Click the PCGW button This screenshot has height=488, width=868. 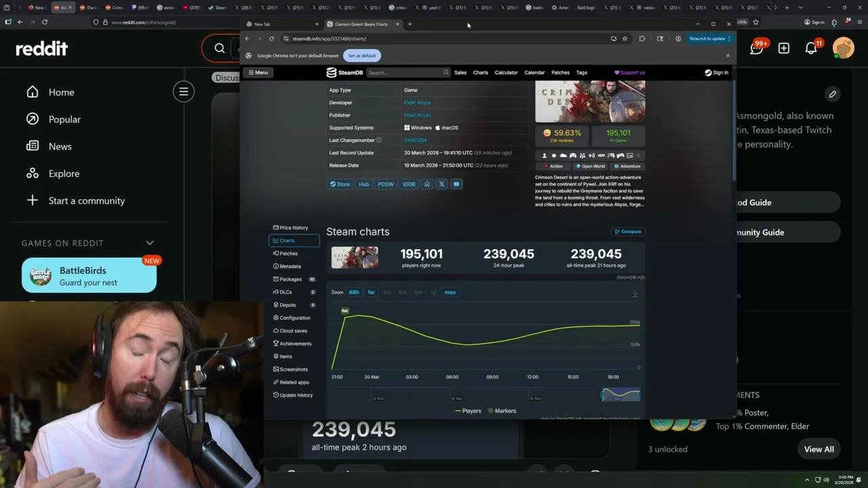tap(386, 184)
